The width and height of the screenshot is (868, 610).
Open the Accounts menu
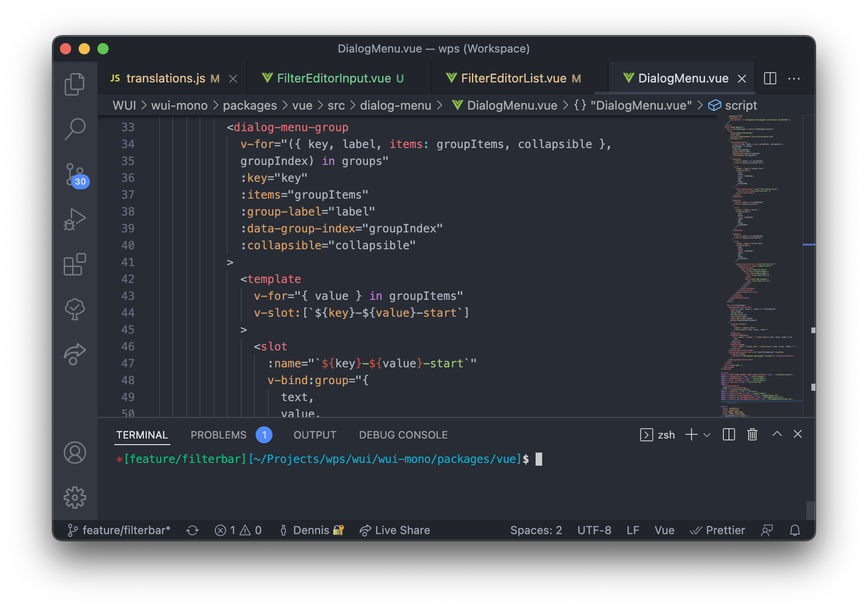[74, 453]
